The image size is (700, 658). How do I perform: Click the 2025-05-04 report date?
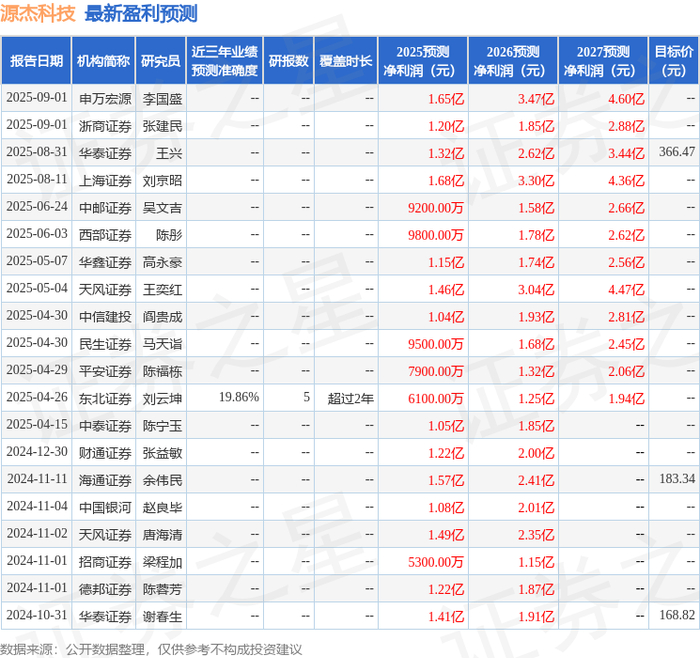37,288
